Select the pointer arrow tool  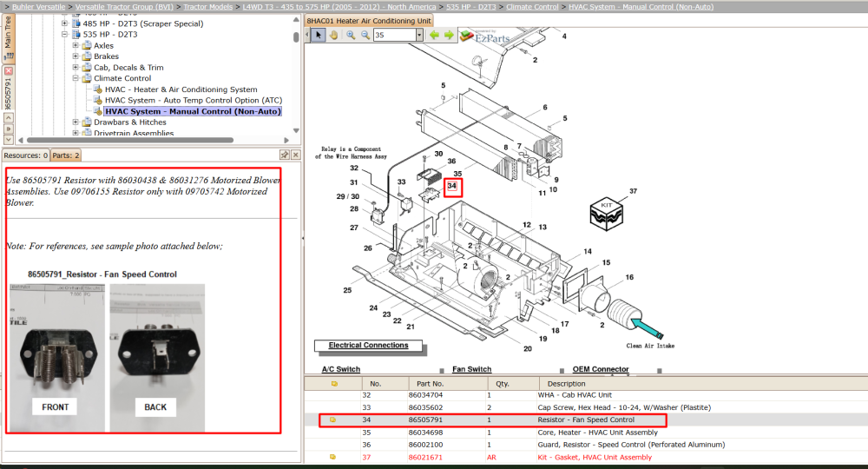click(319, 35)
